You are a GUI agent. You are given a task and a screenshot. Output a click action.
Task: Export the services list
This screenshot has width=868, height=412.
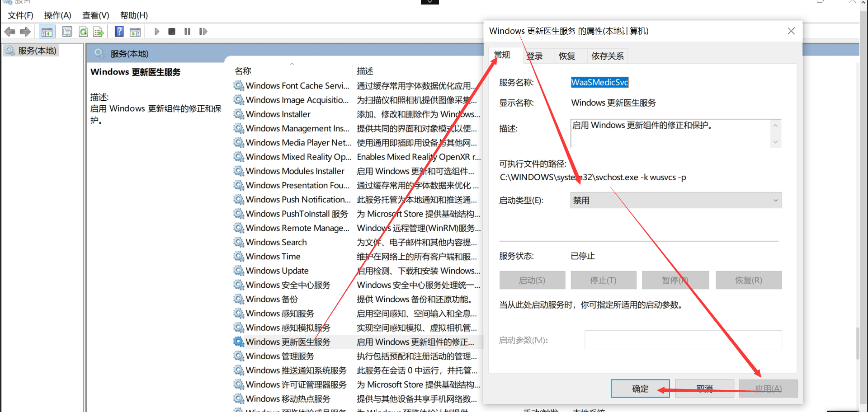click(x=99, y=31)
